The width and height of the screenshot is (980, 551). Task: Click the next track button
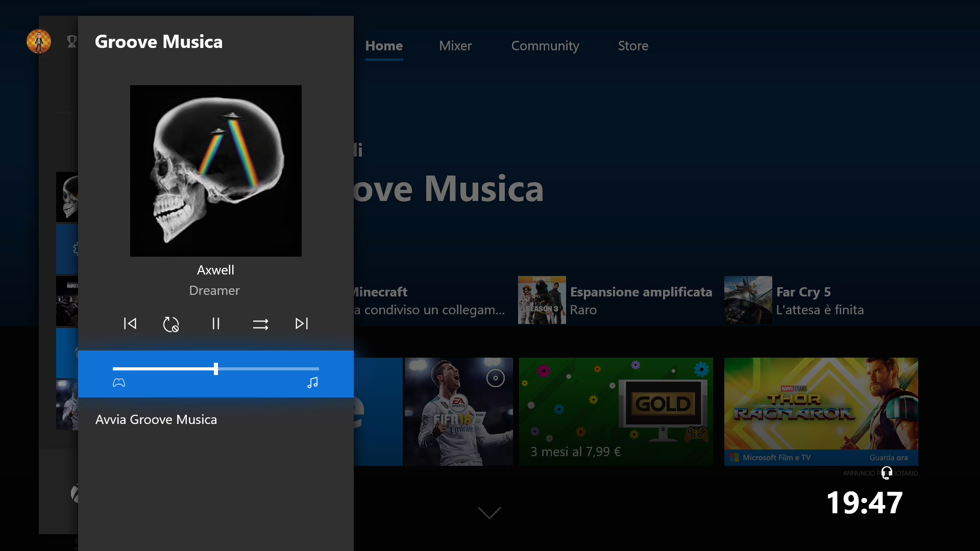coord(302,323)
